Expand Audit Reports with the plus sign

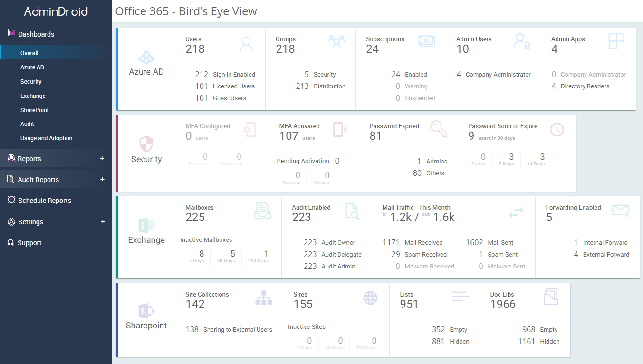(102, 180)
